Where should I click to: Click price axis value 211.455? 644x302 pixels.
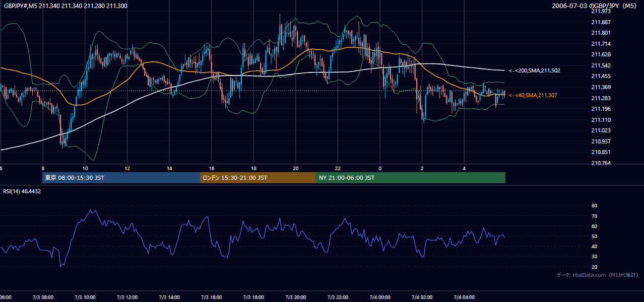tap(600, 76)
